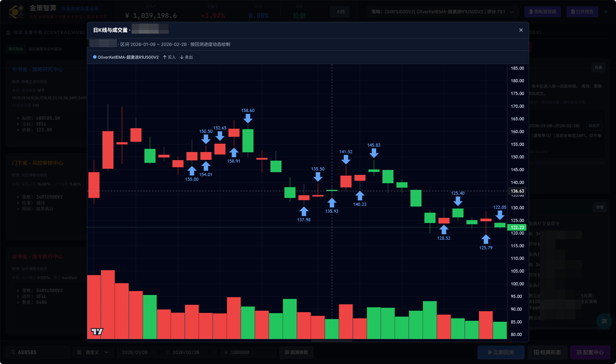Click the buy arrow marked 155.00
The image size is (616, 364).
tap(192, 171)
